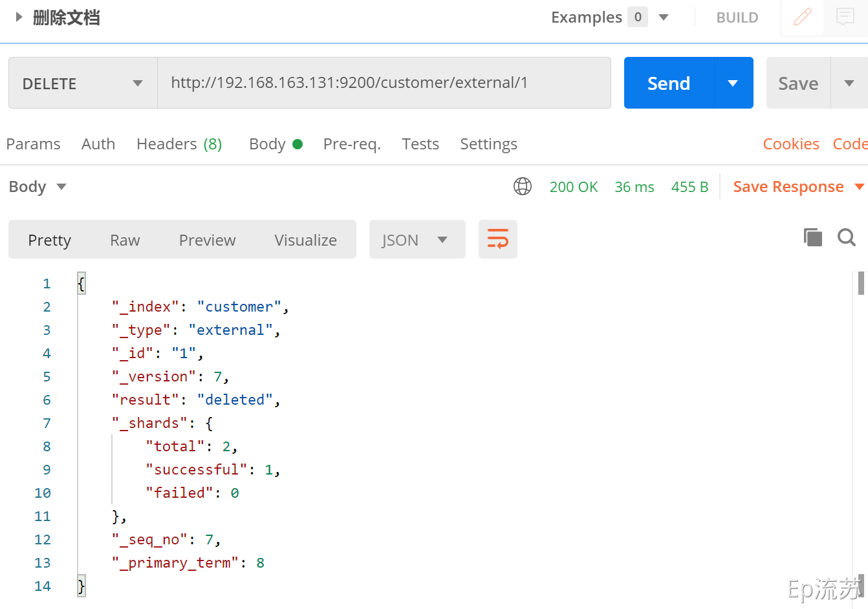Open the Cookies link

tap(790, 144)
